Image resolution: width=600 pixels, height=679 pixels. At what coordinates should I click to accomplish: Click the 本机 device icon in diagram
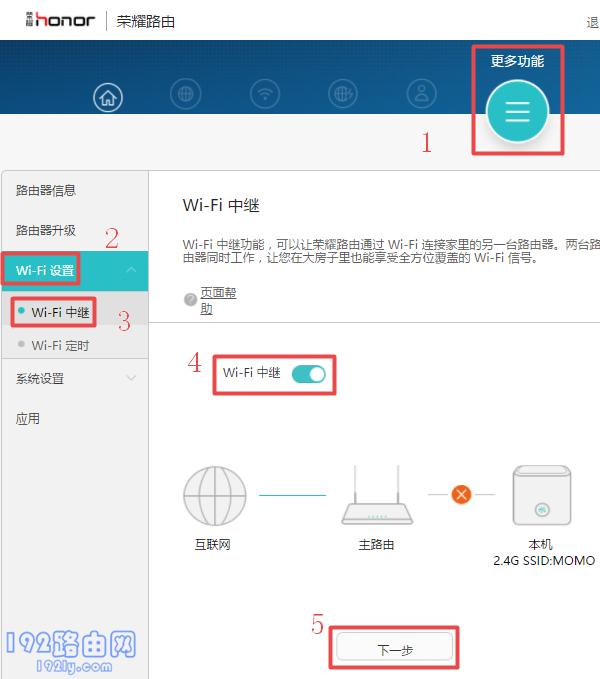point(540,495)
